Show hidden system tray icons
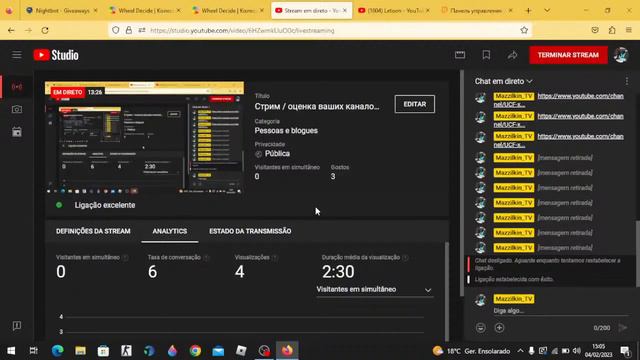640x360 pixels. coord(520,351)
